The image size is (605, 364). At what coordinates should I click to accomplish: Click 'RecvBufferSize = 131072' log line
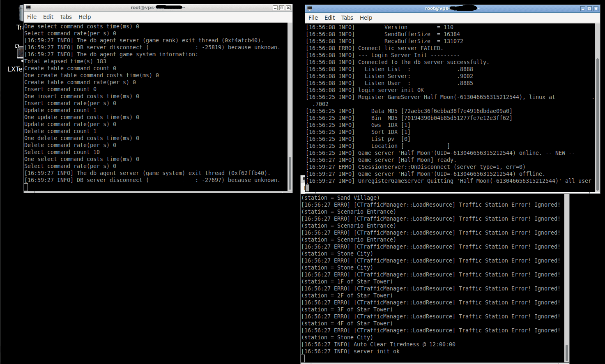[x=384, y=41]
